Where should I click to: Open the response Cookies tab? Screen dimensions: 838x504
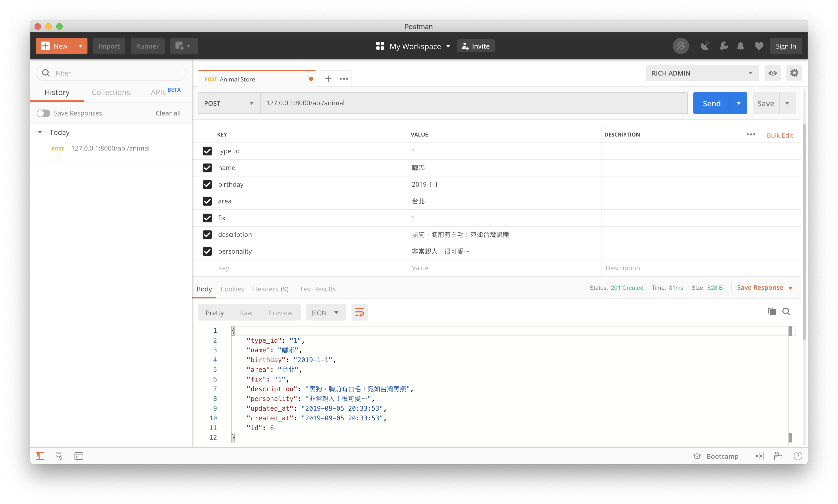pyautogui.click(x=232, y=289)
